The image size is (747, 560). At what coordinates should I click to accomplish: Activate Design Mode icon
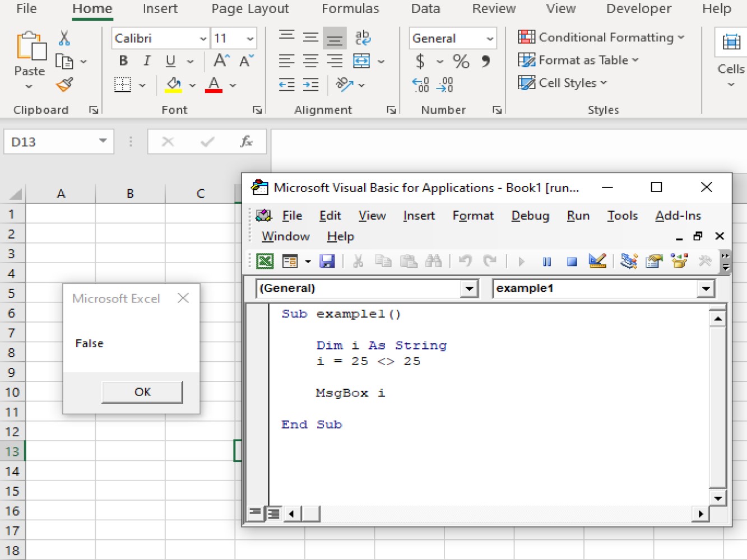pyautogui.click(x=597, y=261)
